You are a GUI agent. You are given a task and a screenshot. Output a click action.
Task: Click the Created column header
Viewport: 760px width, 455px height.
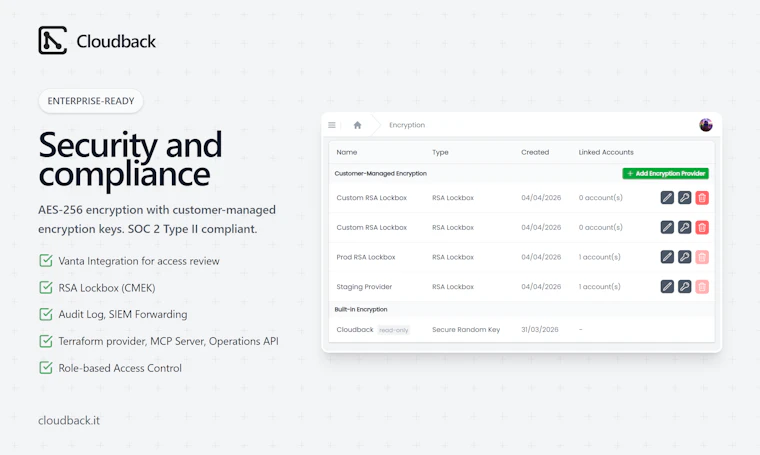click(535, 152)
